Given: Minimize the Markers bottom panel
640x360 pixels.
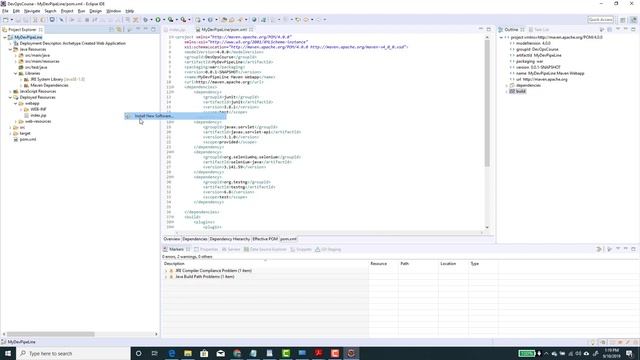Looking at the screenshot, I should pyautogui.click(x=626, y=249).
